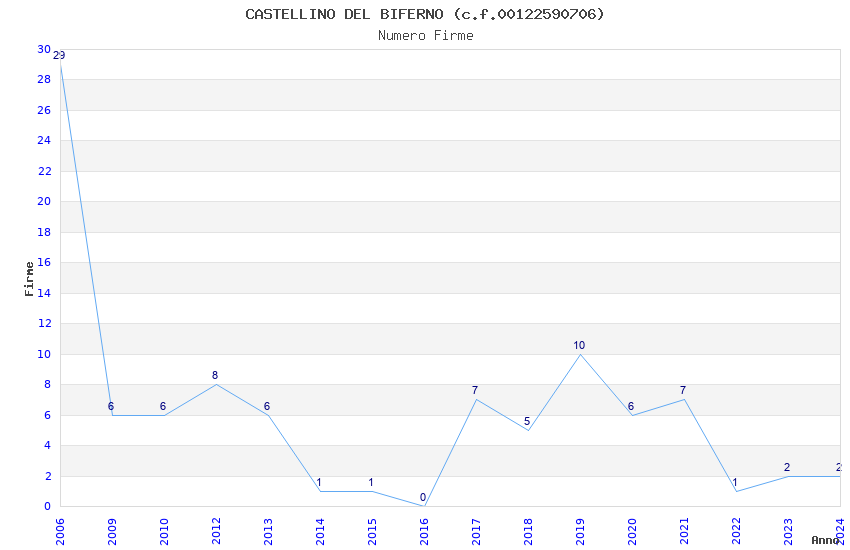This screenshot has height=550, width=850.
Task: Click the data label 6 for year 2010
Action: pyautogui.click(x=163, y=406)
